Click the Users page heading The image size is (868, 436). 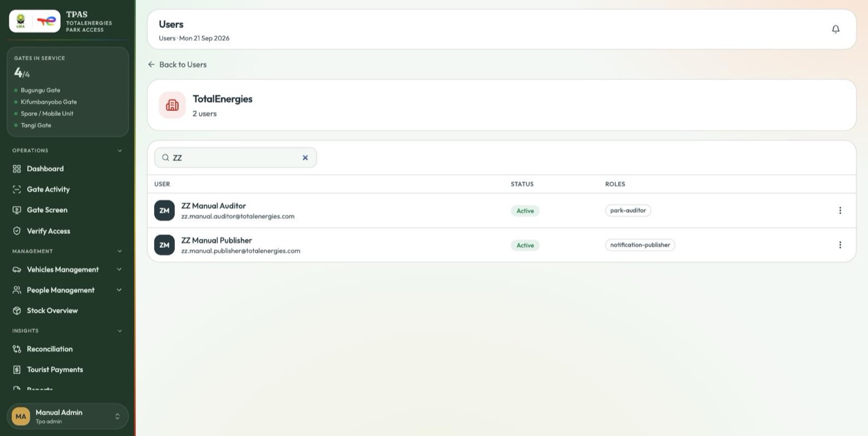(171, 24)
